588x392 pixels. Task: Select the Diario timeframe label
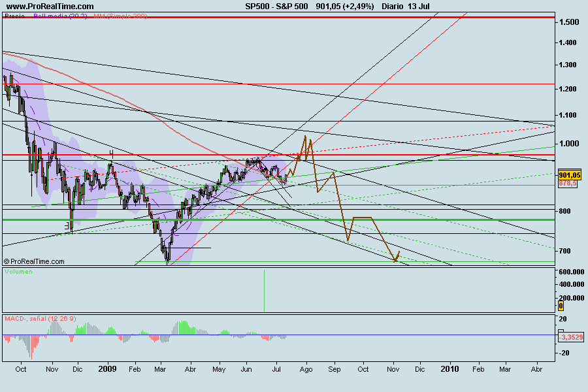[392, 6]
